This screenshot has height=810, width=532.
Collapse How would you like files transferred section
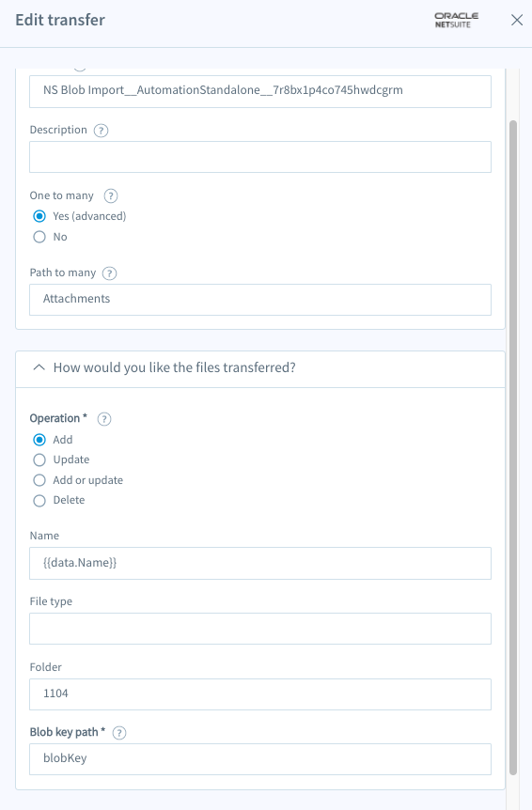pos(39,367)
